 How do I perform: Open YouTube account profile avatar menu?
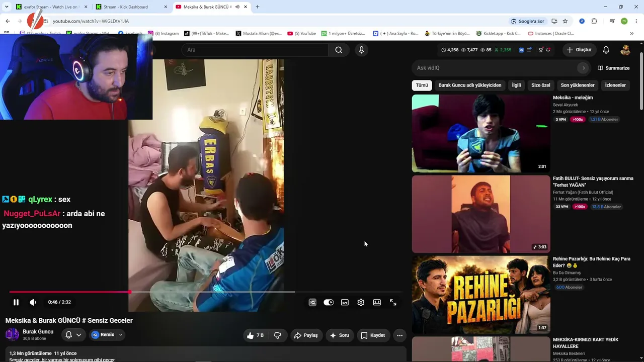625,50
